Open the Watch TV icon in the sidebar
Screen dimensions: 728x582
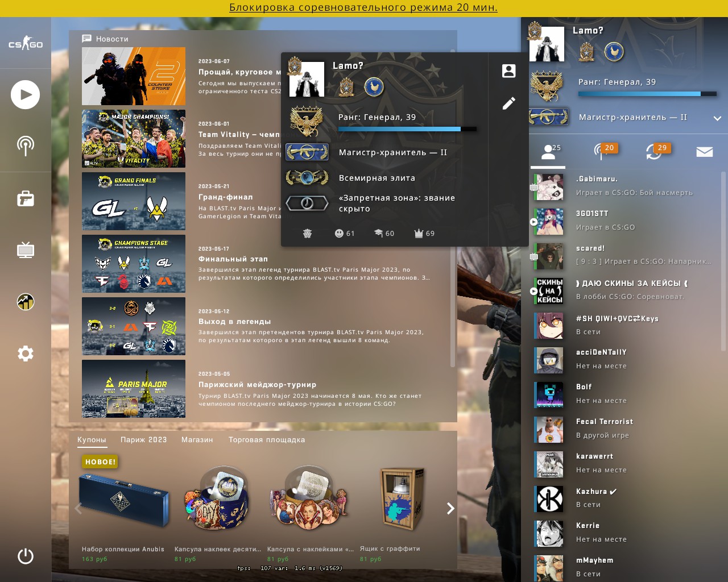pyautogui.click(x=25, y=250)
